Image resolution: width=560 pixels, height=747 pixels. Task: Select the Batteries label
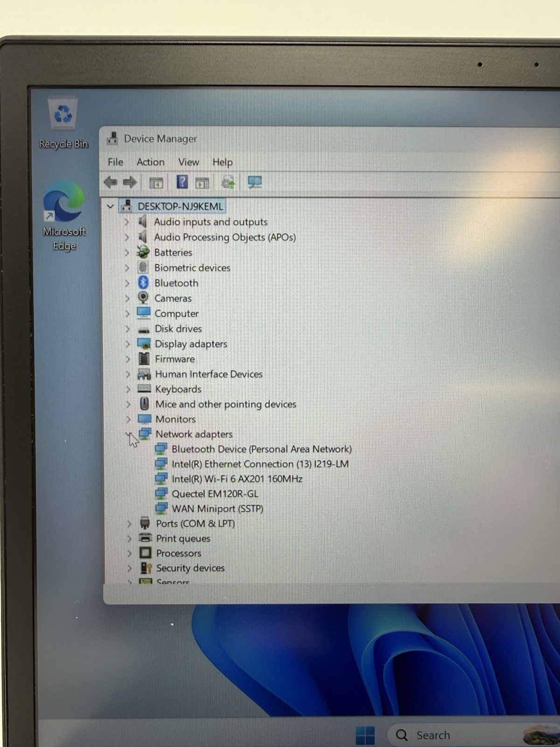173,253
